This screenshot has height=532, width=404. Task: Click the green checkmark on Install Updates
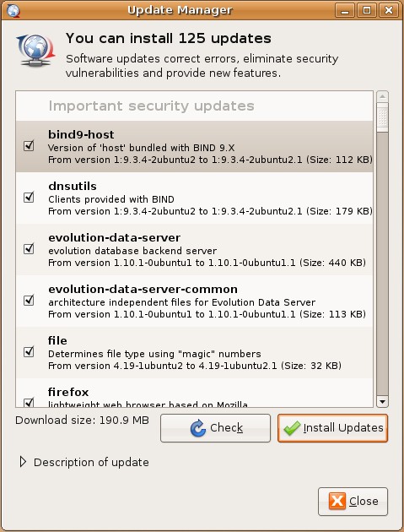click(292, 428)
